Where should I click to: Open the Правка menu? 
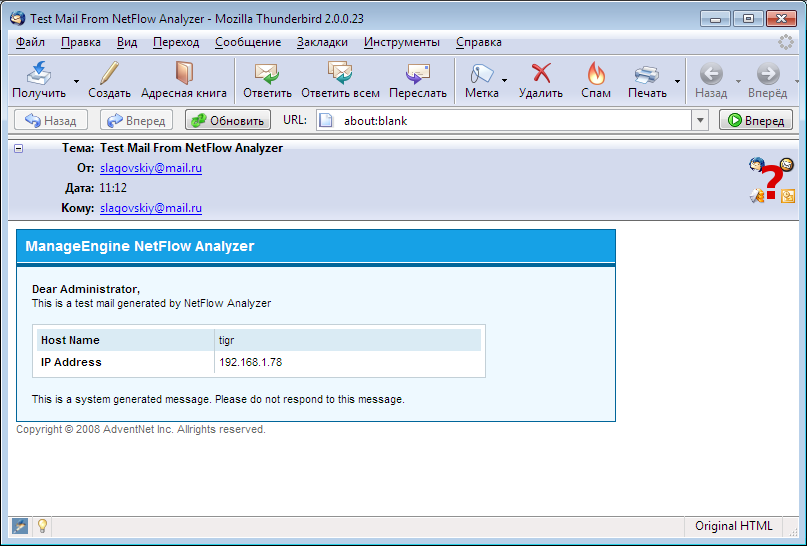pyautogui.click(x=81, y=42)
